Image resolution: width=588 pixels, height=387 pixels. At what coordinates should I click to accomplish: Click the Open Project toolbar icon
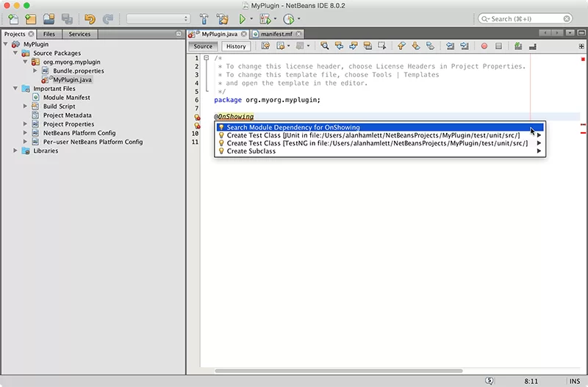49,19
